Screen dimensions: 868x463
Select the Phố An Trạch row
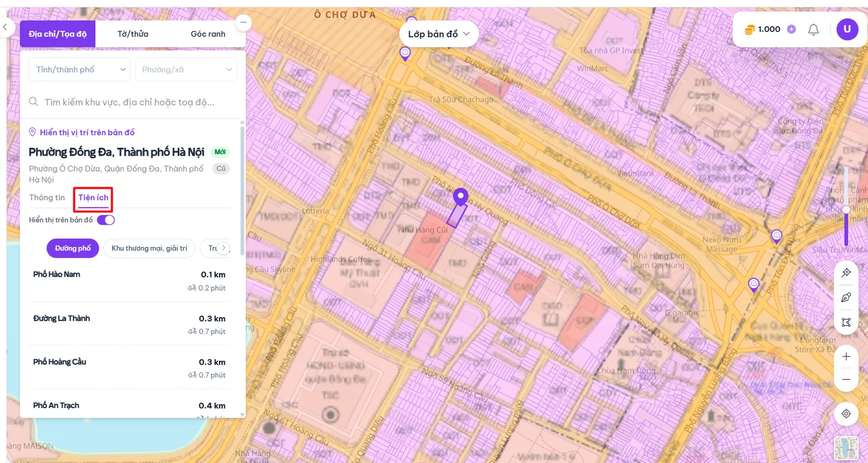129,405
